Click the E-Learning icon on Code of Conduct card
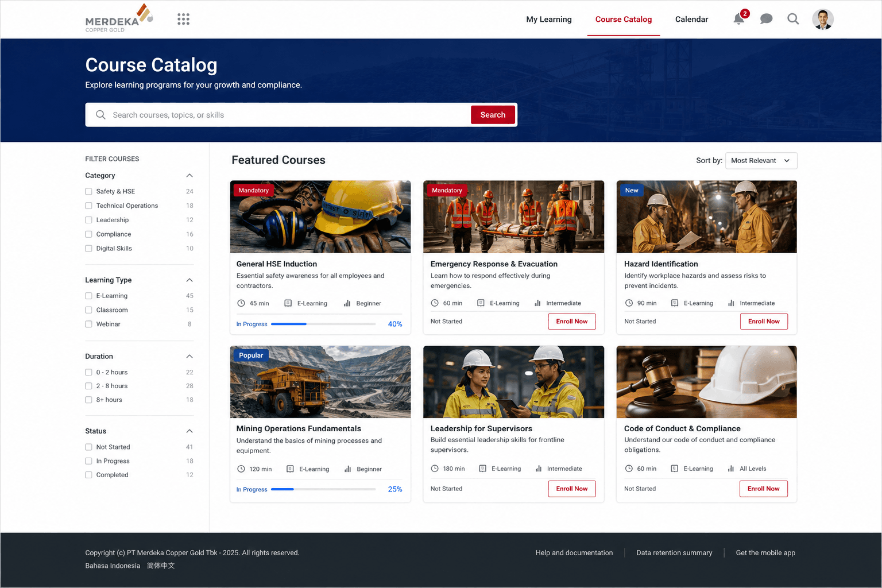The image size is (882, 588). [x=675, y=469]
